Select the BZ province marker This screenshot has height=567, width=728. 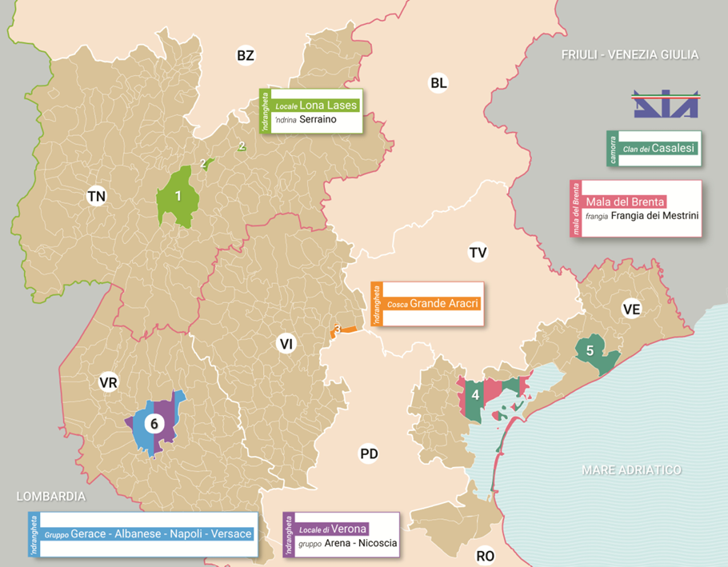point(245,55)
